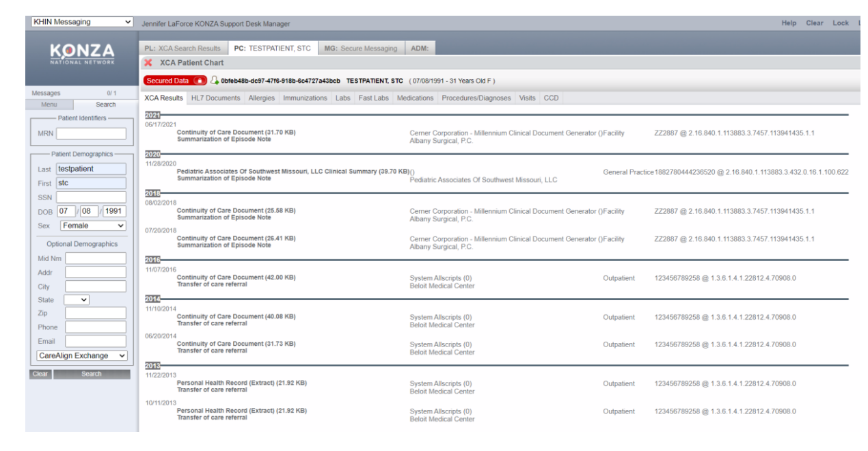868x451 pixels.
Task: Click the Mid Nm input field
Action: click(96, 258)
